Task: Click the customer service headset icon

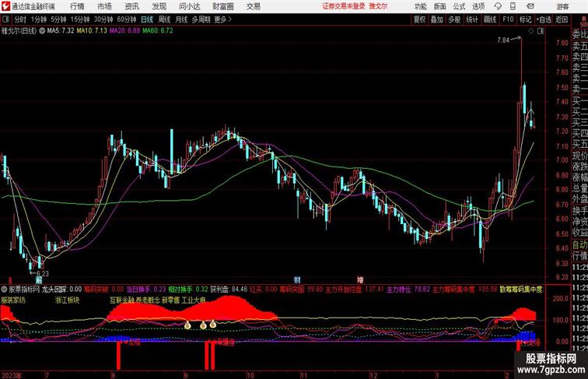Action: tap(498, 6)
